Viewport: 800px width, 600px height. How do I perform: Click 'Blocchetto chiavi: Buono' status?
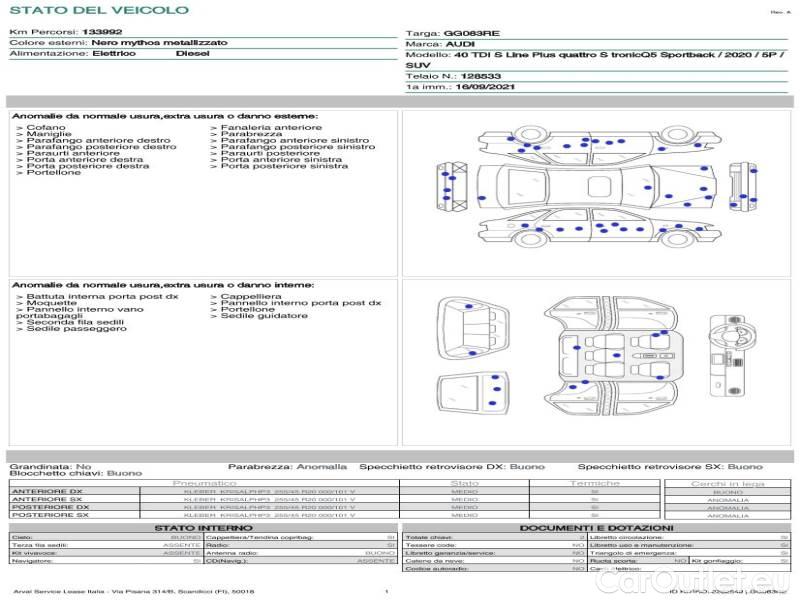[x=76, y=473]
